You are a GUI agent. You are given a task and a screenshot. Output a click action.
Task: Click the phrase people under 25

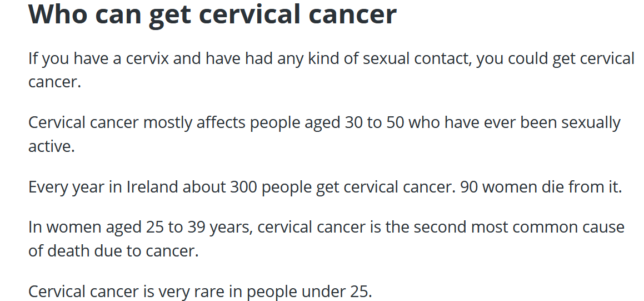tap(309, 291)
